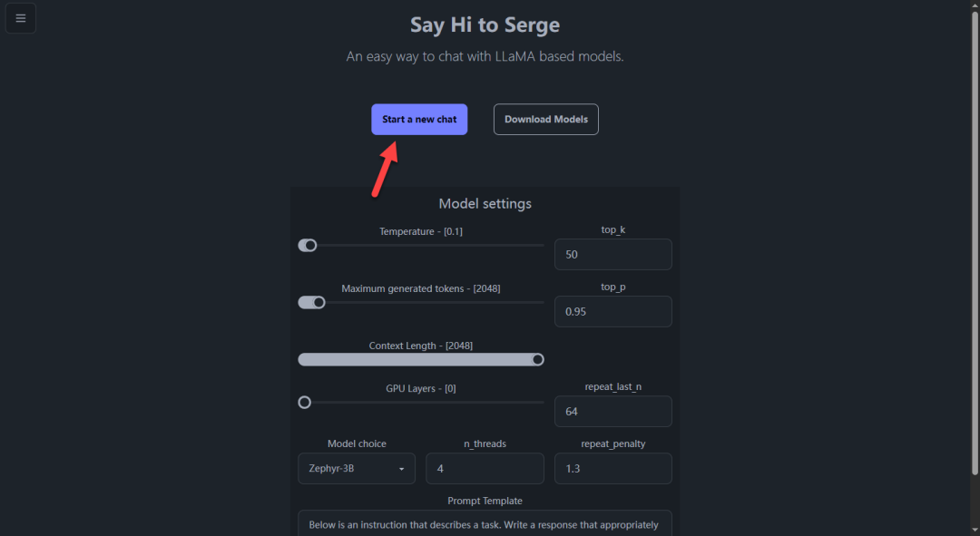This screenshot has width=980, height=536.
Task: Click the Context Length slider track middle
Action: point(421,360)
